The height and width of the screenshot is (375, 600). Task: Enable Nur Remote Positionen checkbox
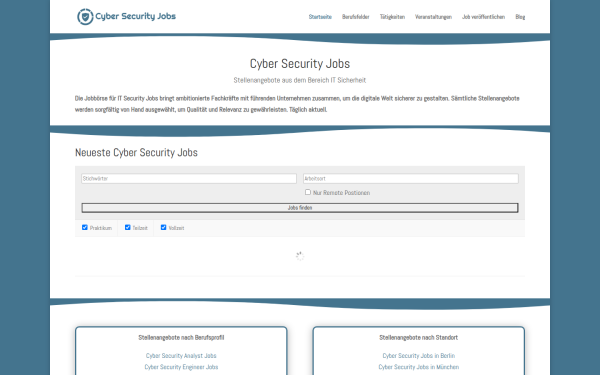click(x=308, y=192)
